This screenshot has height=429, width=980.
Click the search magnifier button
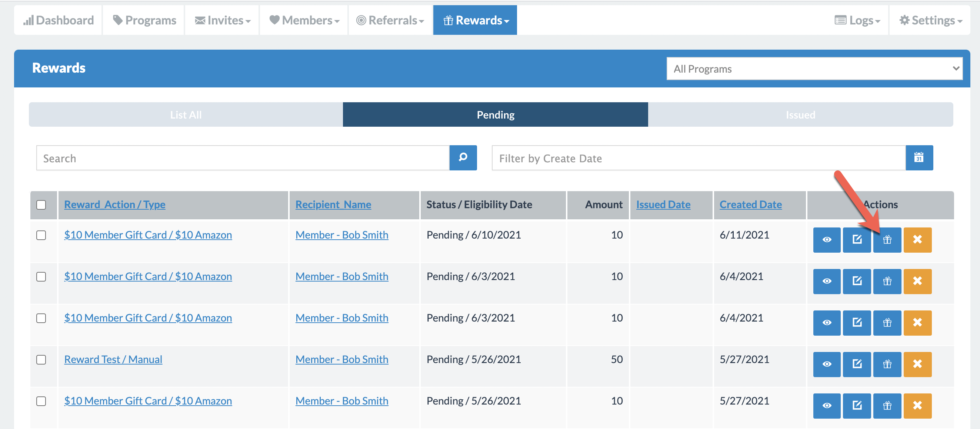[x=463, y=157]
